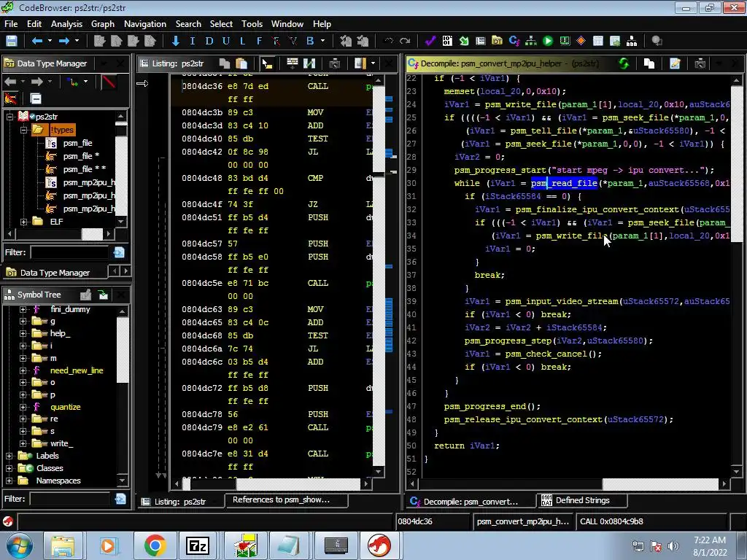This screenshot has width=747, height=560.
Task: Click psm_finalize_ipu_convert_context in decompiler
Action: click(x=597, y=209)
